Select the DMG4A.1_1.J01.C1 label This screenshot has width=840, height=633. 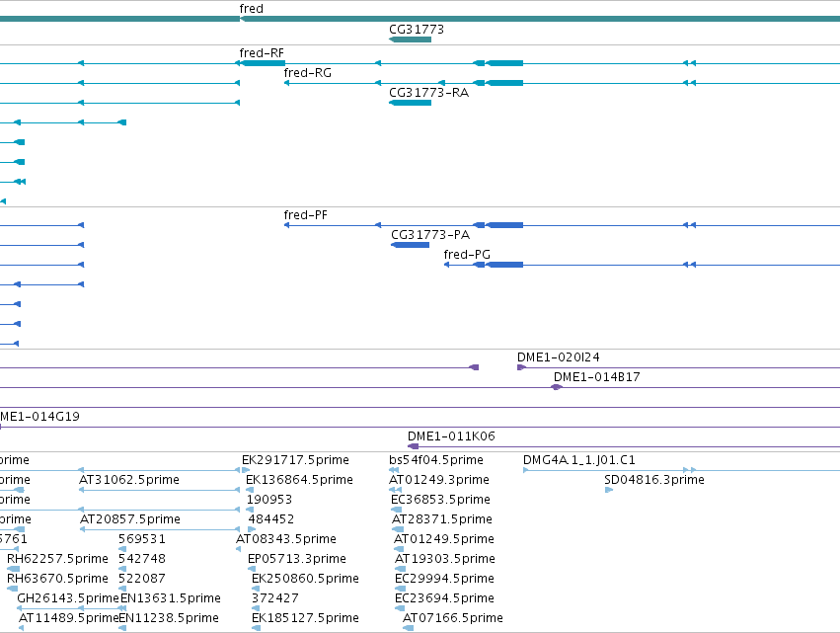click(x=579, y=460)
